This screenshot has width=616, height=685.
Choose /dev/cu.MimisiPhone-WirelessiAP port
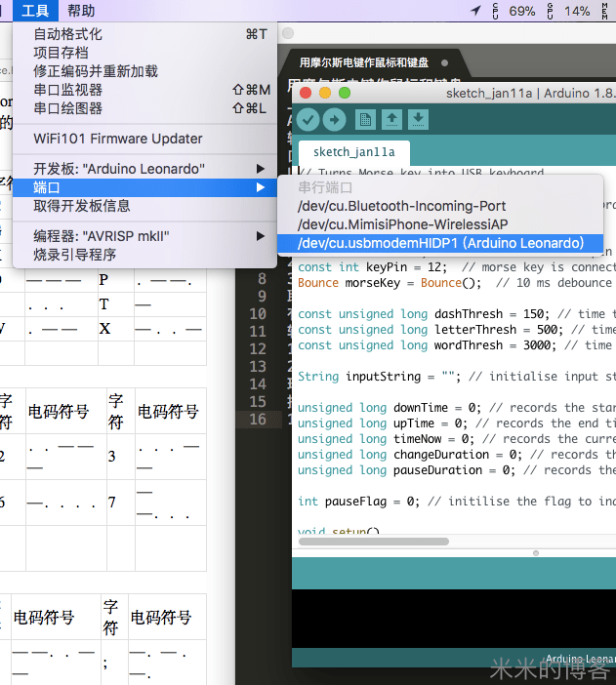coord(402,224)
